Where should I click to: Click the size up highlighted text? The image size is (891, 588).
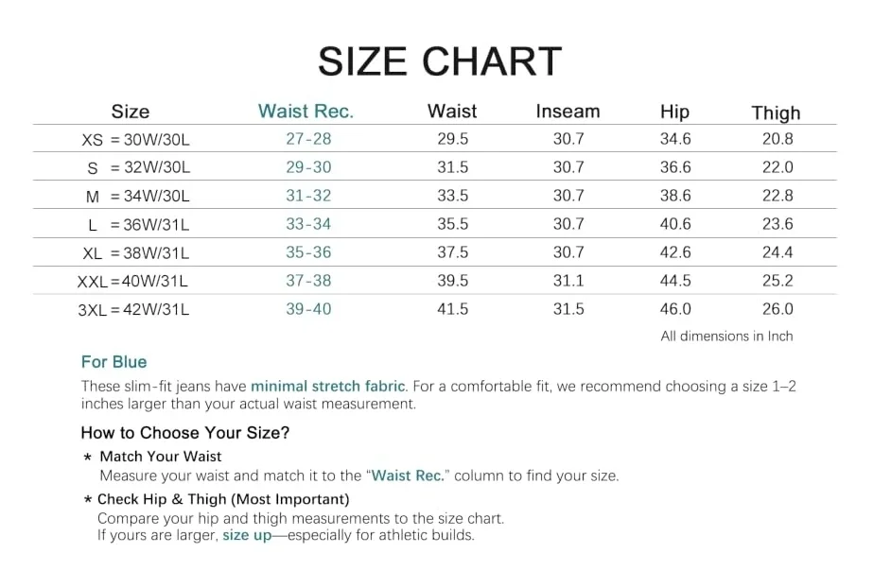pyautogui.click(x=247, y=535)
